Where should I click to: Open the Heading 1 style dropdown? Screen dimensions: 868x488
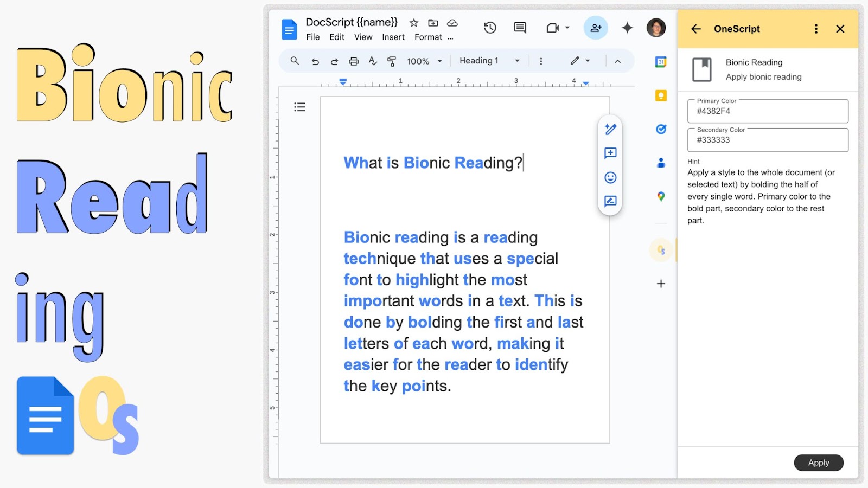[489, 61]
